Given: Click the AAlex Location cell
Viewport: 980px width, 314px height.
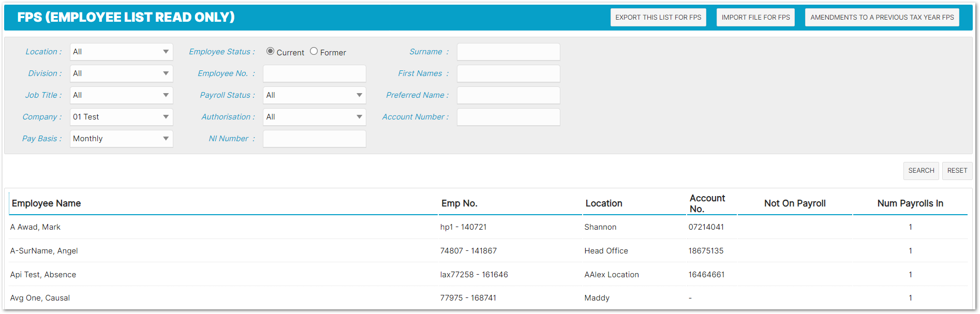Looking at the screenshot, I should click(612, 275).
